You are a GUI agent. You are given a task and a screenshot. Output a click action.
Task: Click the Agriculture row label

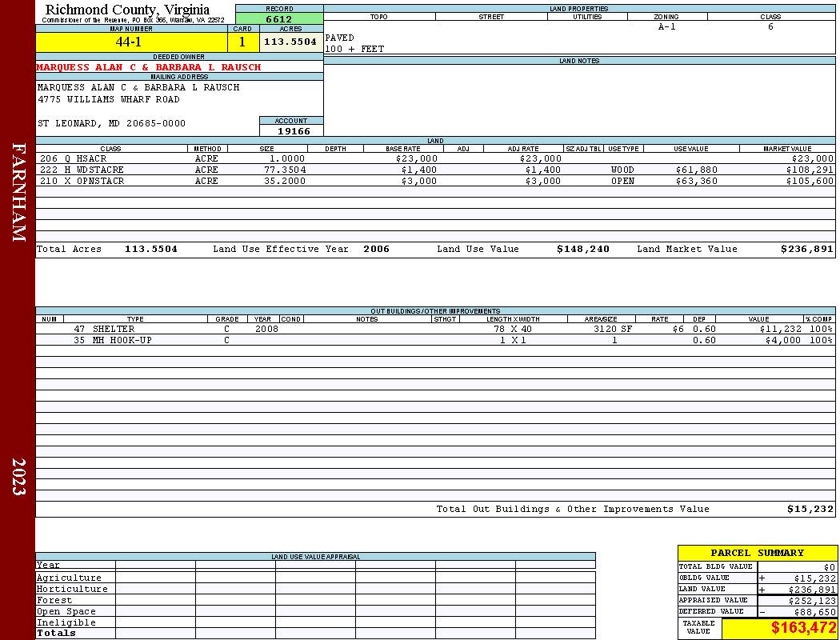pyautogui.click(x=69, y=578)
